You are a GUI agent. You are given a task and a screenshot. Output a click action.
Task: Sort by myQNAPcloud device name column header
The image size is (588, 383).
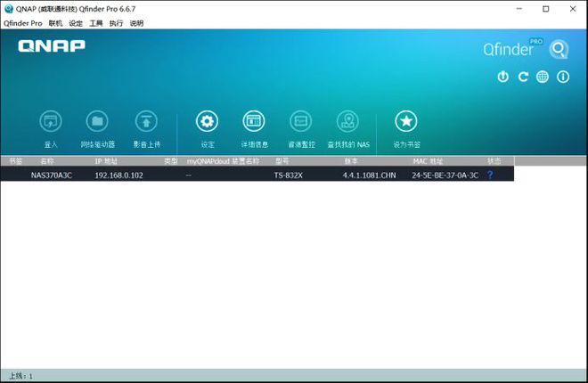tap(223, 161)
